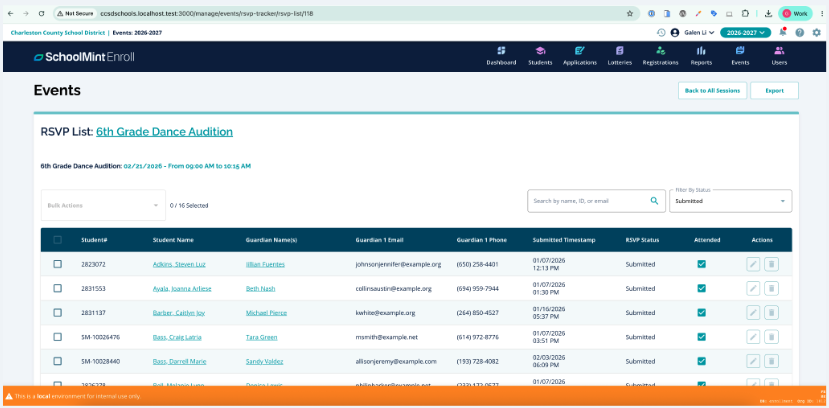Image resolution: width=829 pixels, height=408 pixels.
Task: Open the 2026-2027 school year selector
Action: coord(745,32)
